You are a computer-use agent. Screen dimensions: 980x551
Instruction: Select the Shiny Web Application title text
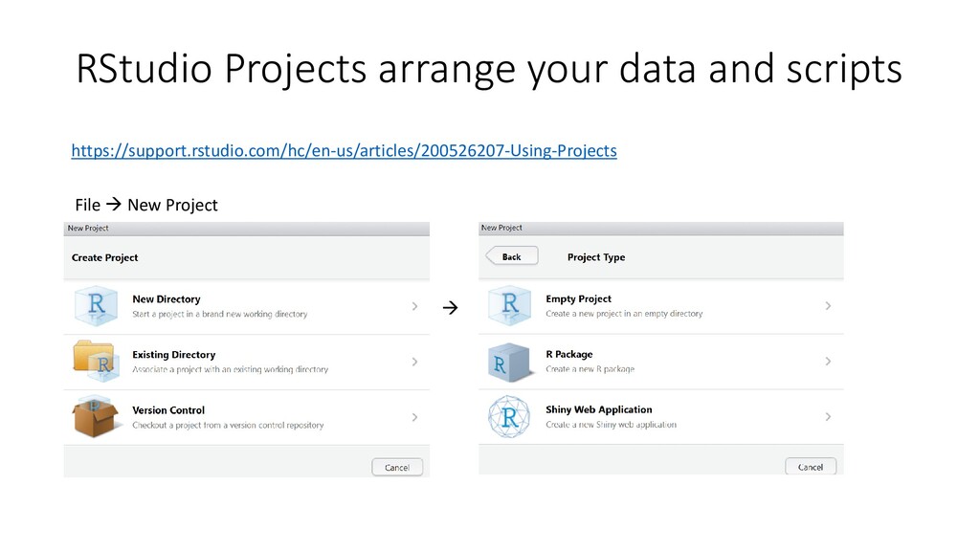[x=599, y=409]
